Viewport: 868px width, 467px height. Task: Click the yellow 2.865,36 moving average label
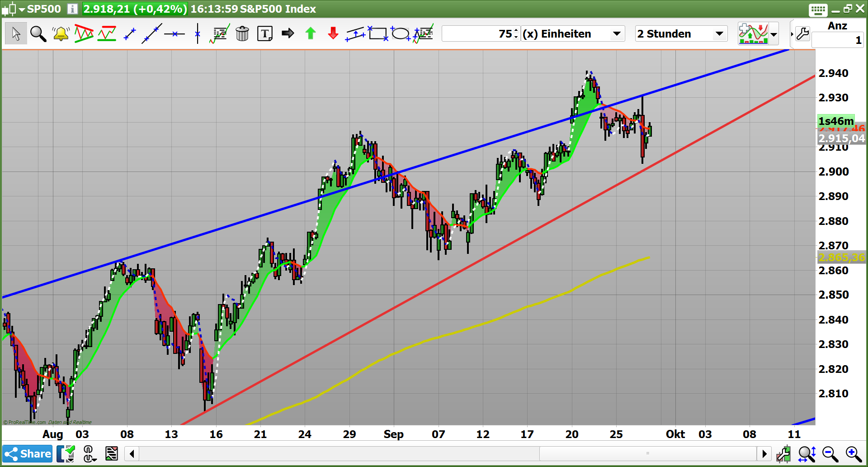click(842, 257)
